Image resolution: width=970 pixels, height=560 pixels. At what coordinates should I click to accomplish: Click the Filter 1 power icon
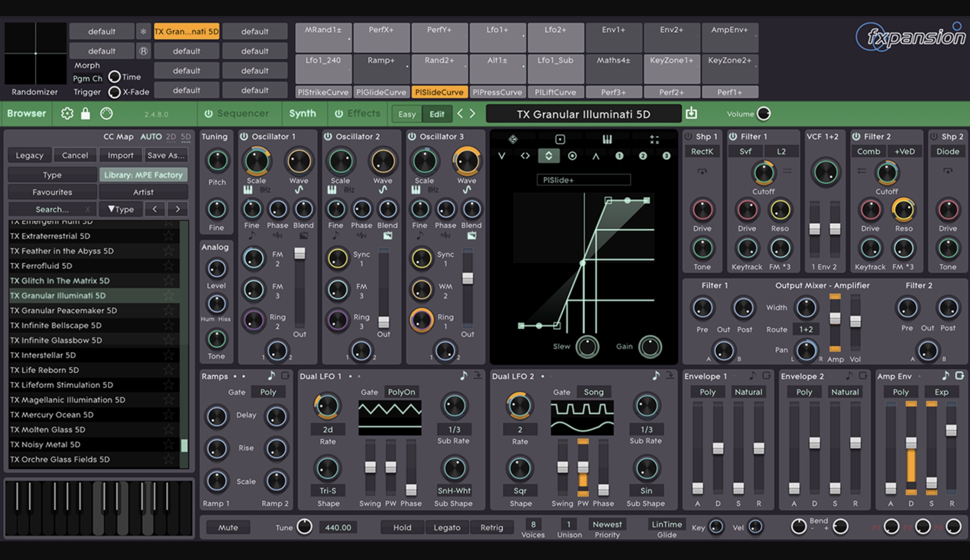click(734, 138)
